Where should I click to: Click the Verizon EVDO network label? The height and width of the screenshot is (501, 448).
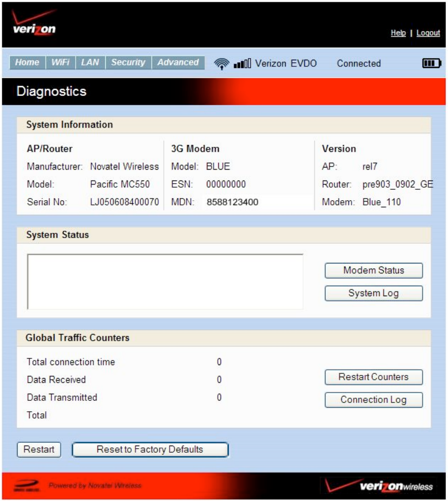[x=286, y=63]
